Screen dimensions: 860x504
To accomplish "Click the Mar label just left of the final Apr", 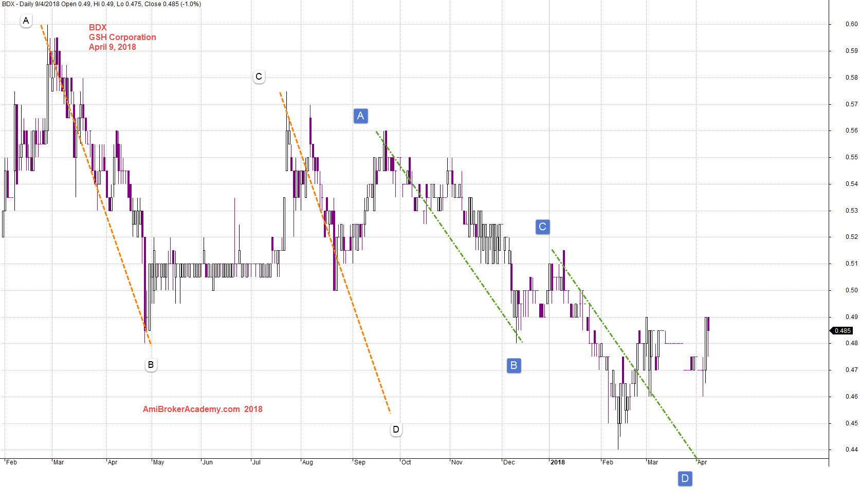I will tap(653, 462).
